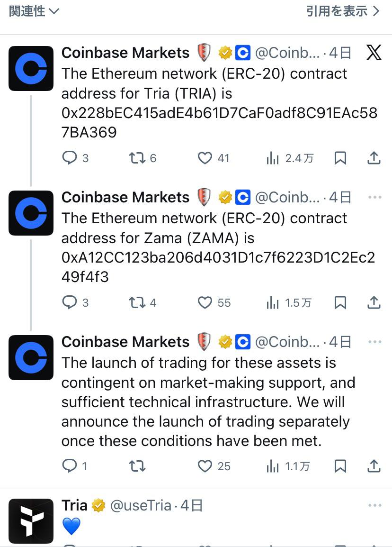Screen dimensions: 392x547
Task: Share the ZAMA contract address post
Action: [374, 302]
